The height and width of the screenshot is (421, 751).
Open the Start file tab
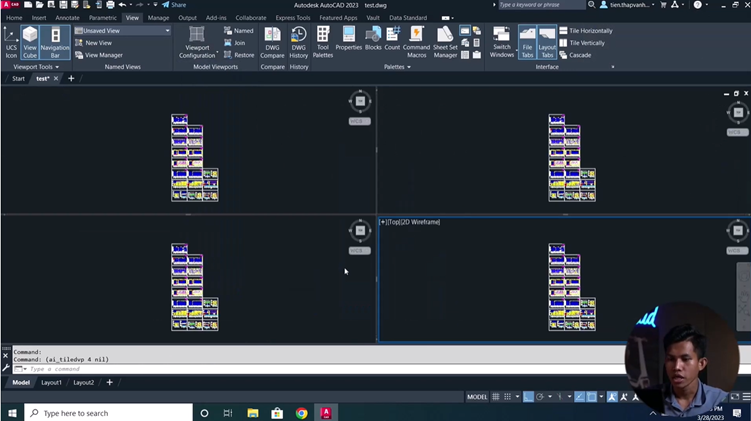point(18,79)
